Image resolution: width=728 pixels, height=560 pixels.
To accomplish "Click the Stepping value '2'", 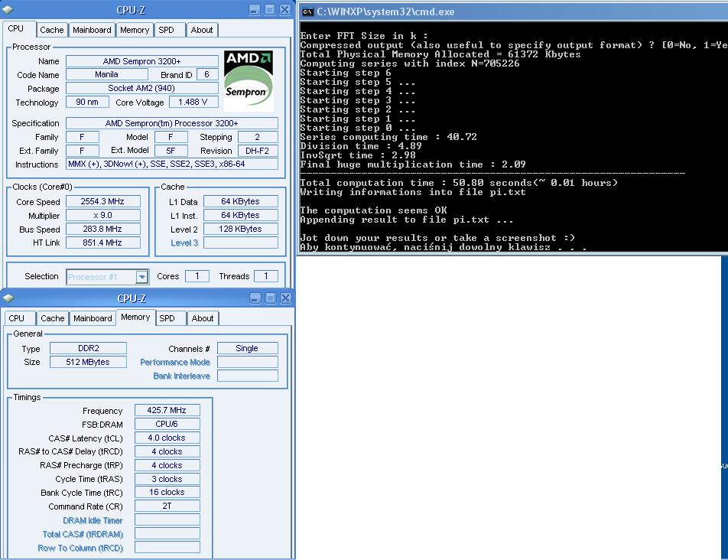I will tap(258, 137).
